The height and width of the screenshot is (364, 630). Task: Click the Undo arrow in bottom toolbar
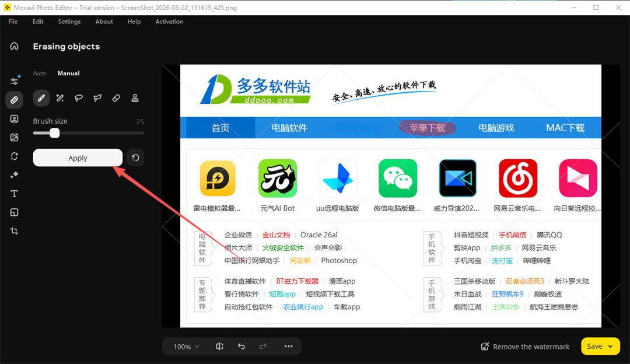[241, 346]
